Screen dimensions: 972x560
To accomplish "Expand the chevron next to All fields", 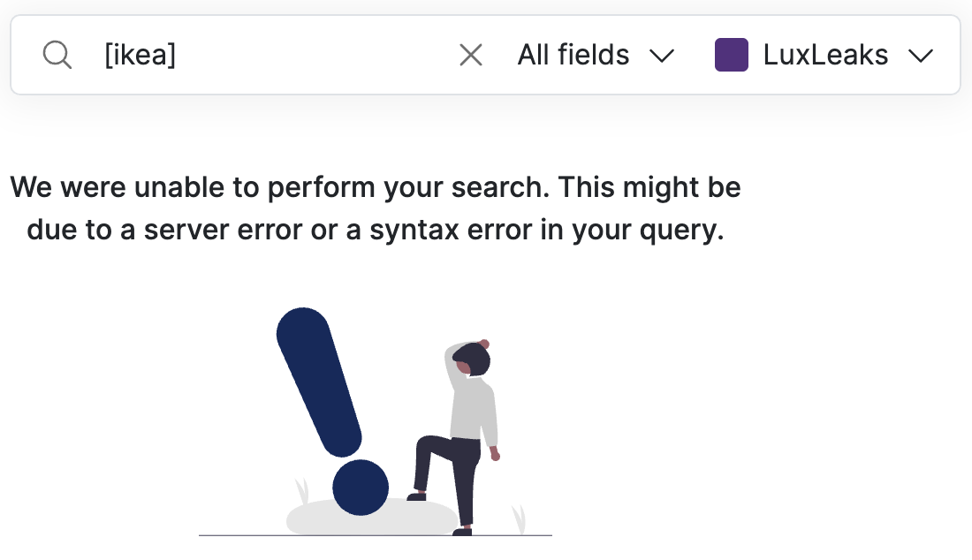I will click(663, 56).
